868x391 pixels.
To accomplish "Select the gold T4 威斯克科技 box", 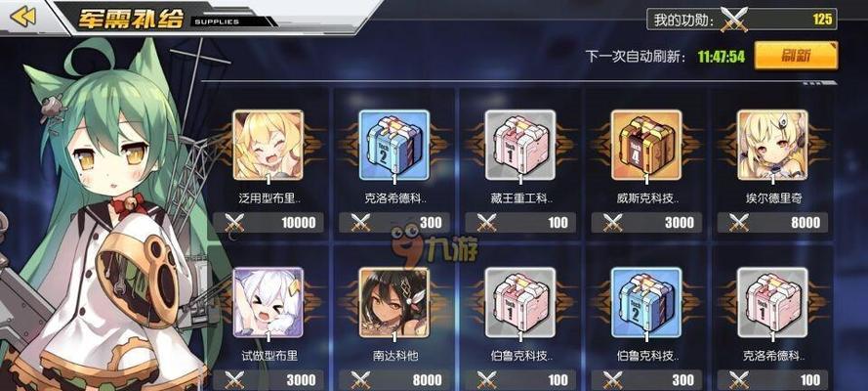I will (x=646, y=145).
